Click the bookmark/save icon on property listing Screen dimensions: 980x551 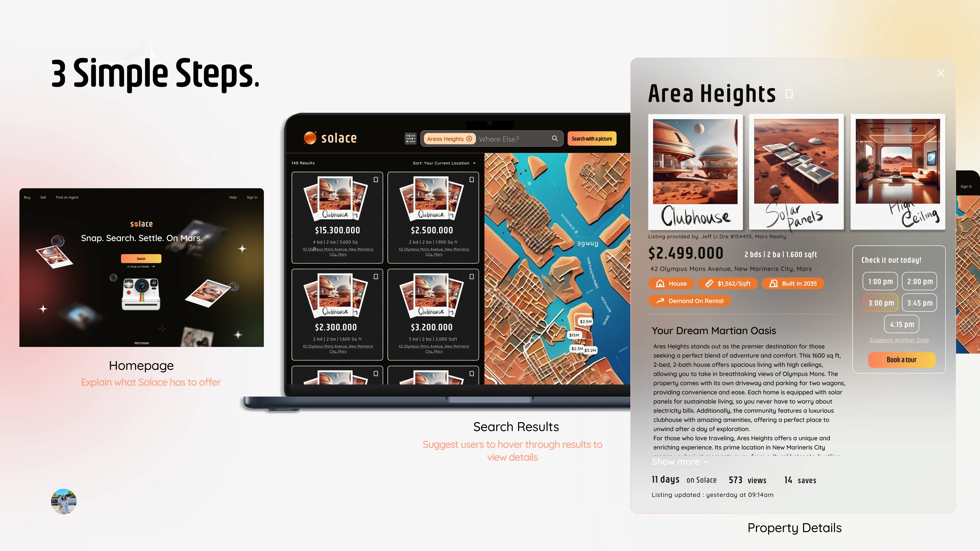tap(789, 94)
